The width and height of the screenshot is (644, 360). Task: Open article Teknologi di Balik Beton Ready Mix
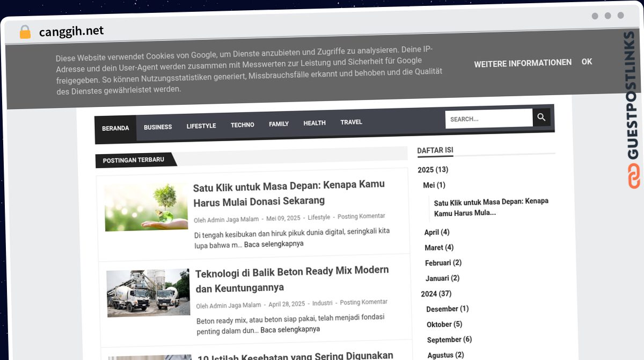[292, 279]
